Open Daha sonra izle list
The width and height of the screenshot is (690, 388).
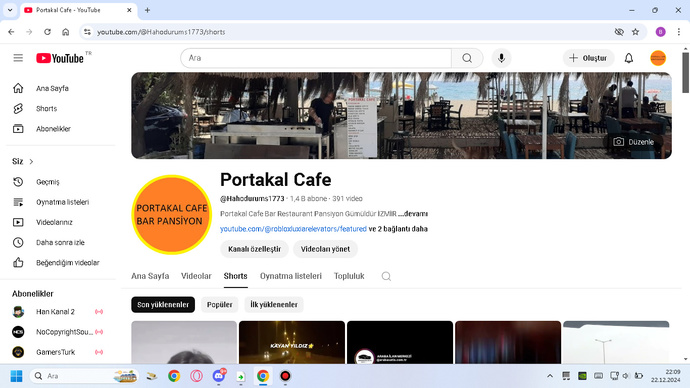60,242
